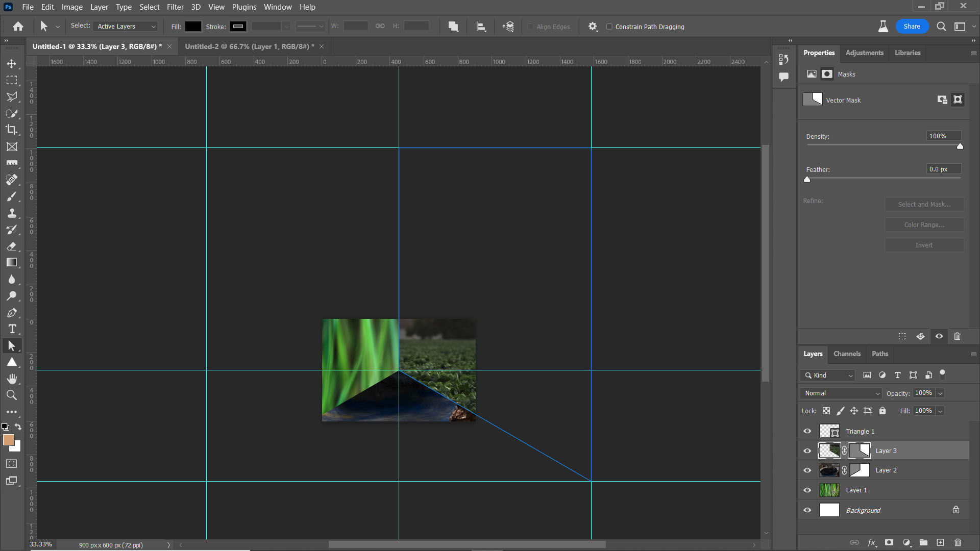Select the Rectangular Marquee tool
Screen dimensions: 980x551
click(12, 80)
